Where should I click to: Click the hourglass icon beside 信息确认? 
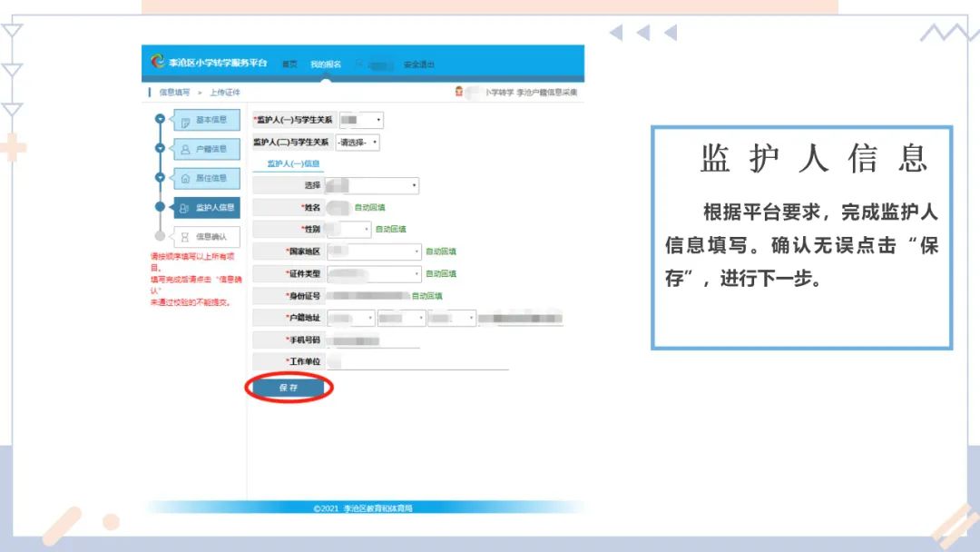183,236
